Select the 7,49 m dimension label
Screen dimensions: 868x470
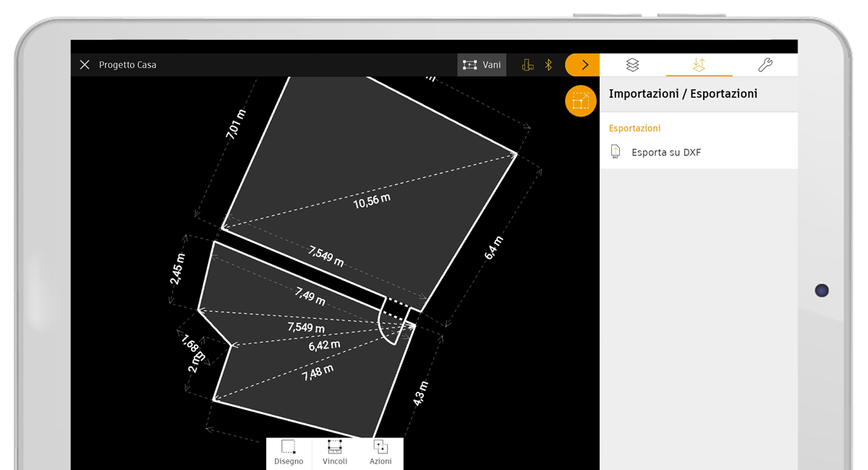coord(310,296)
